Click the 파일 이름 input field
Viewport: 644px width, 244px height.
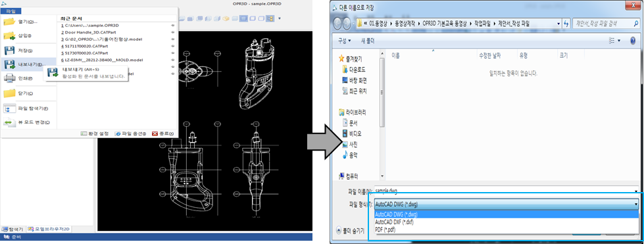(x=506, y=191)
